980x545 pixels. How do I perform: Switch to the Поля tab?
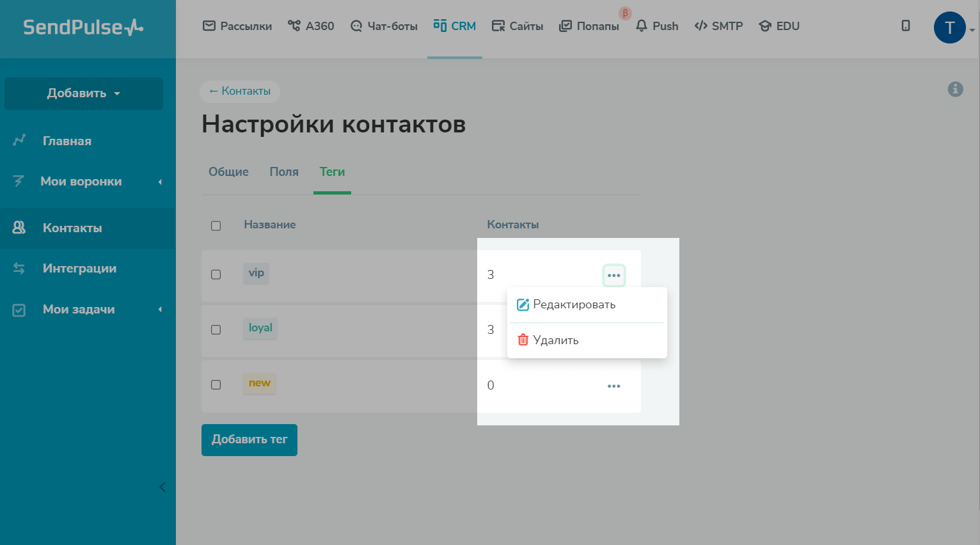click(284, 172)
